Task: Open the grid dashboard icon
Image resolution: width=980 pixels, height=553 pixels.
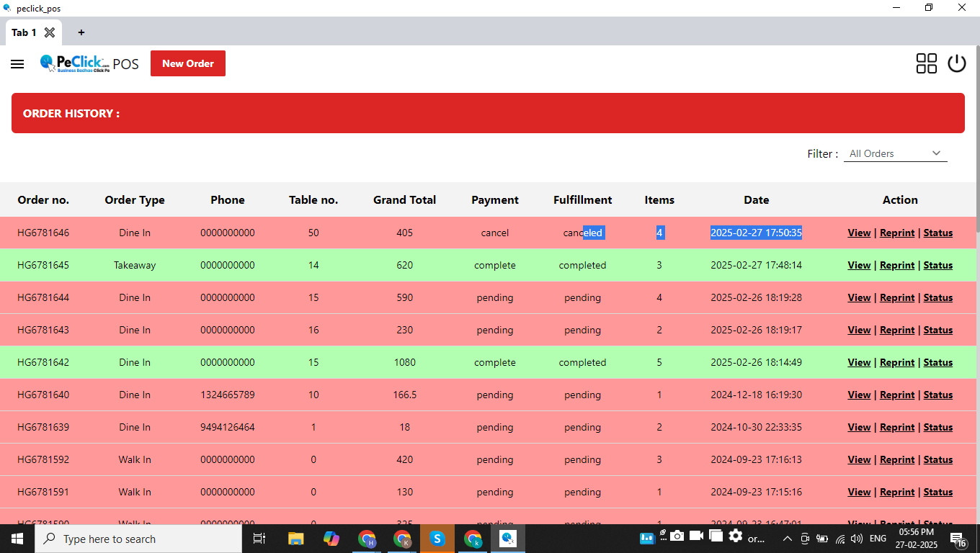Action: pos(926,63)
